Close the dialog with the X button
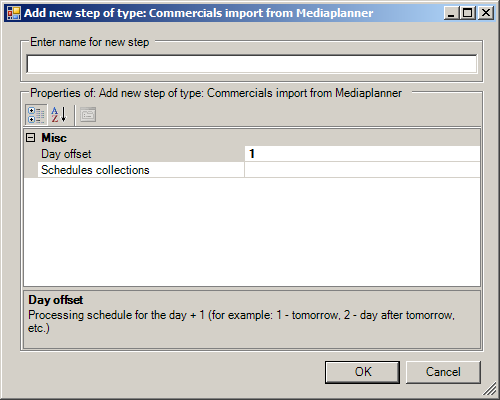Viewport: 500px width, 400px height. (x=486, y=13)
